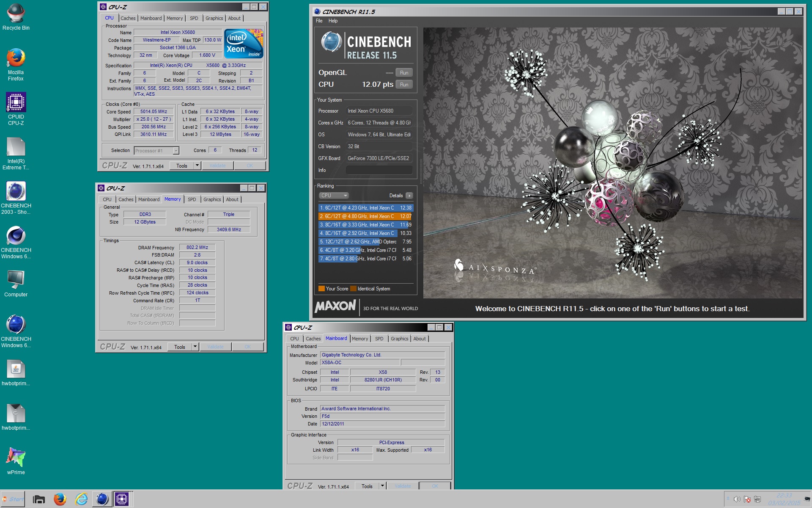
Task: Click the orange Your Score legend swatch
Action: [321, 289]
